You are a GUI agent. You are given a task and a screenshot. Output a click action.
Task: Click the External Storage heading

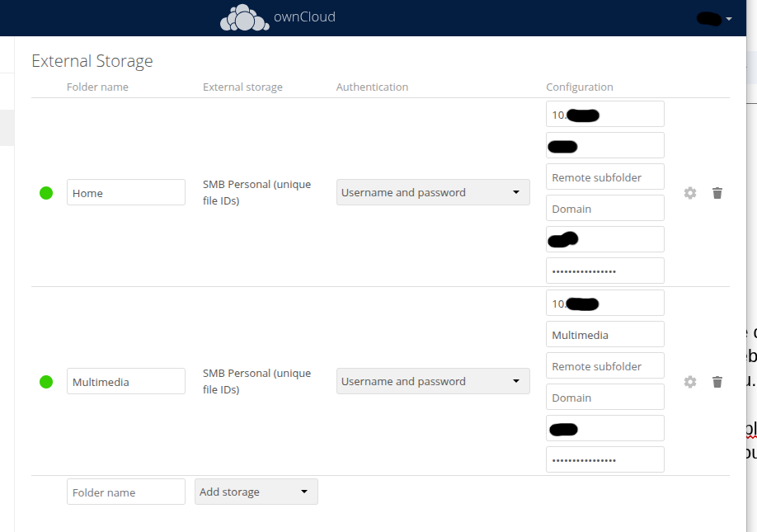coord(92,60)
